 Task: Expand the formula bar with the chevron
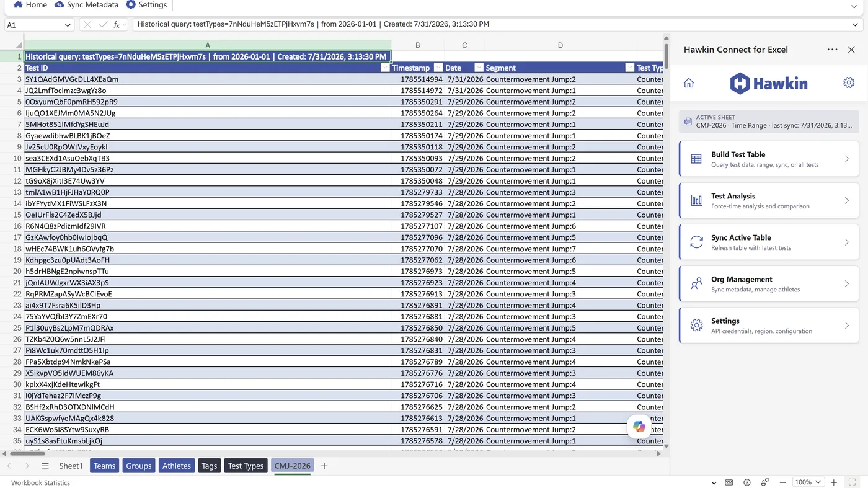pos(856,25)
